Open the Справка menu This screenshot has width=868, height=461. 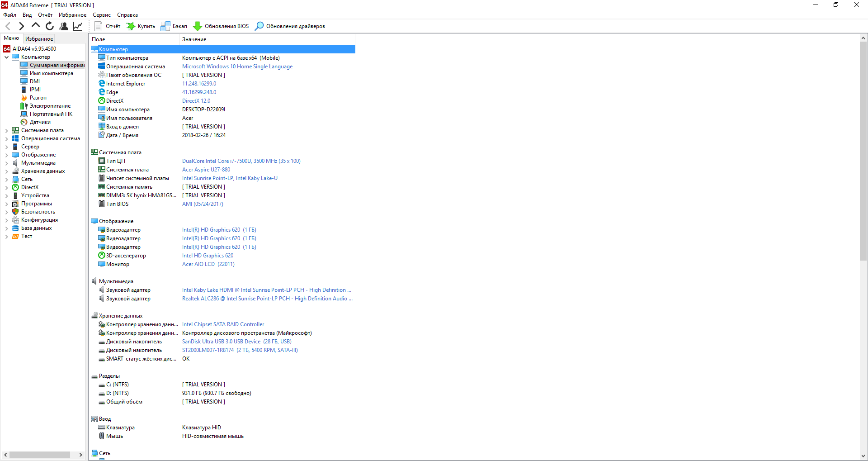point(127,15)
